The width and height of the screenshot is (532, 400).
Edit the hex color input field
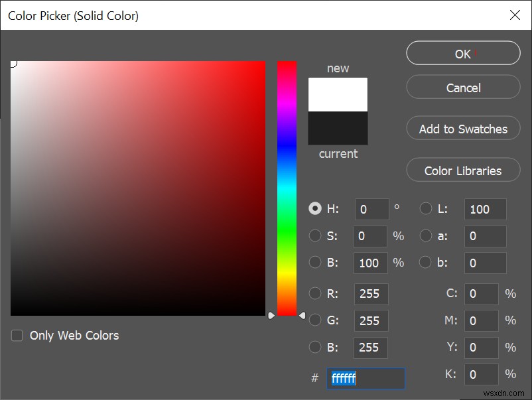tap(365, 379)
